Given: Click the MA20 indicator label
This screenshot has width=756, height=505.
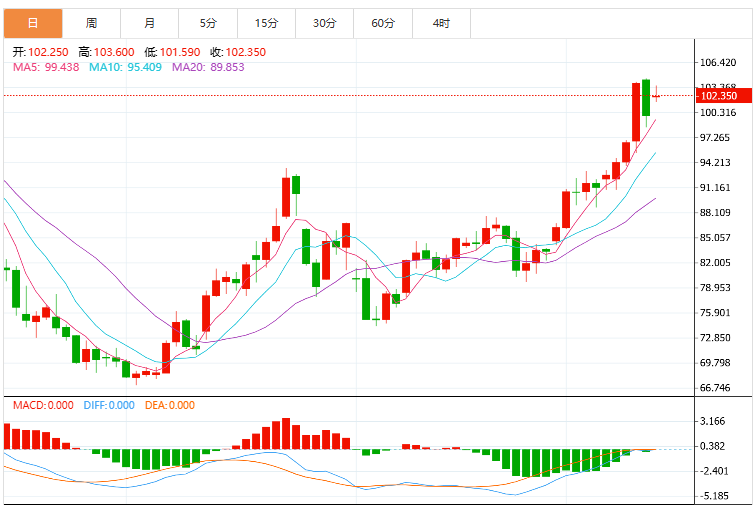Looking at the screenshot, I should pyautogui.click(x=208, y=67).
